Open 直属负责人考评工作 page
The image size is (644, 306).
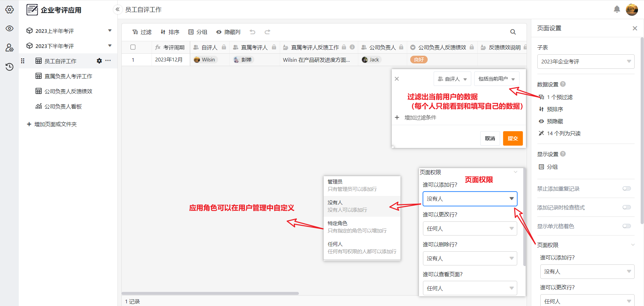(68, 76)
